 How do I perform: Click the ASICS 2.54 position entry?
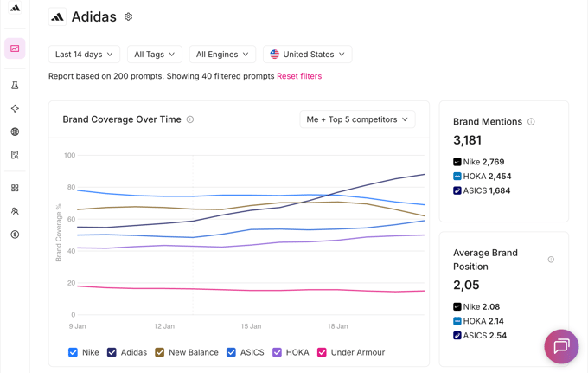480,335
